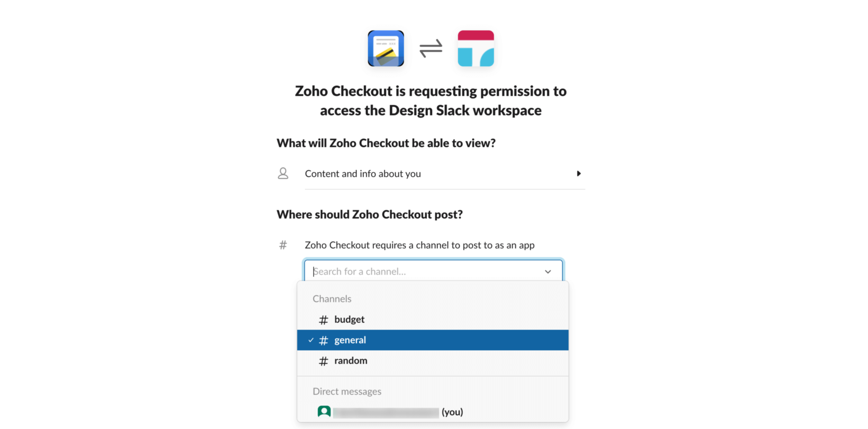Viewport: 868px width, 429px height.
Task: Click 'What will Zoho Checkout be able to view?'
Action: [x=386, y=143]
